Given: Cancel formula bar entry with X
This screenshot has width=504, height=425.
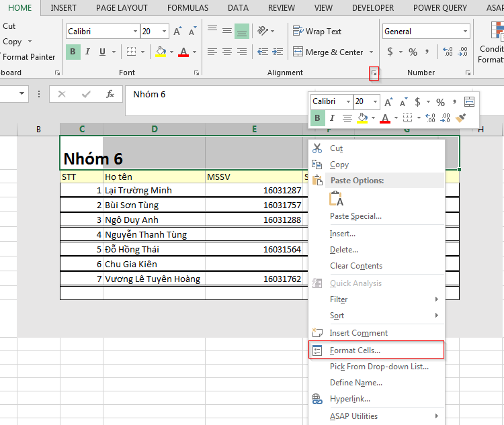Looking at the screenshot, I should click(x=62, y=94).
